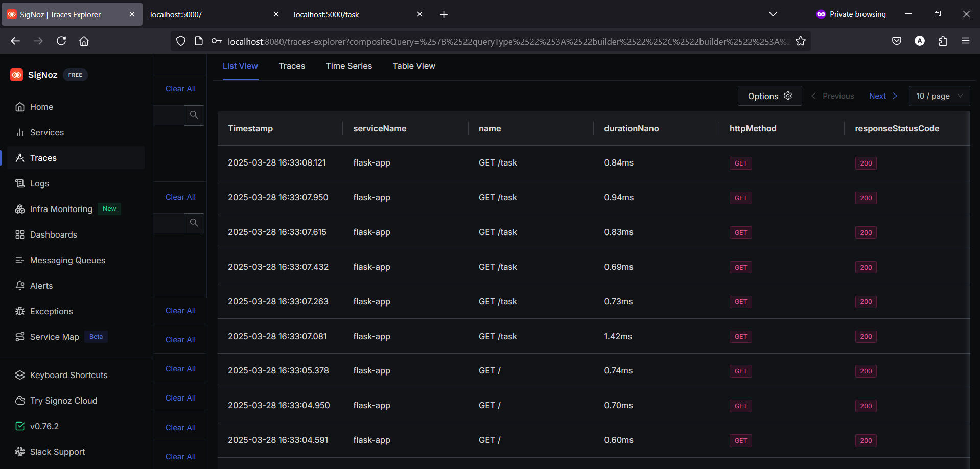Click the GET badge in the 0.94ms row
This screenshot has width=980, height=469.
point(741,198)
